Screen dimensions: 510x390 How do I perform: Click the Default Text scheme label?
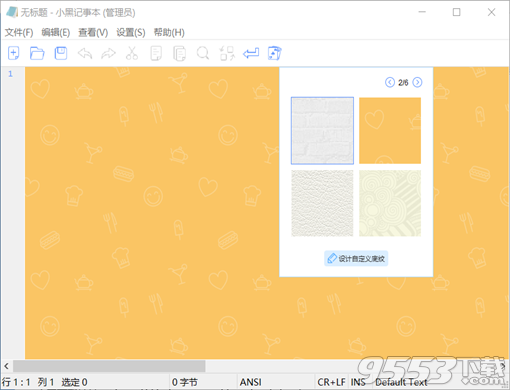(401, 382)
